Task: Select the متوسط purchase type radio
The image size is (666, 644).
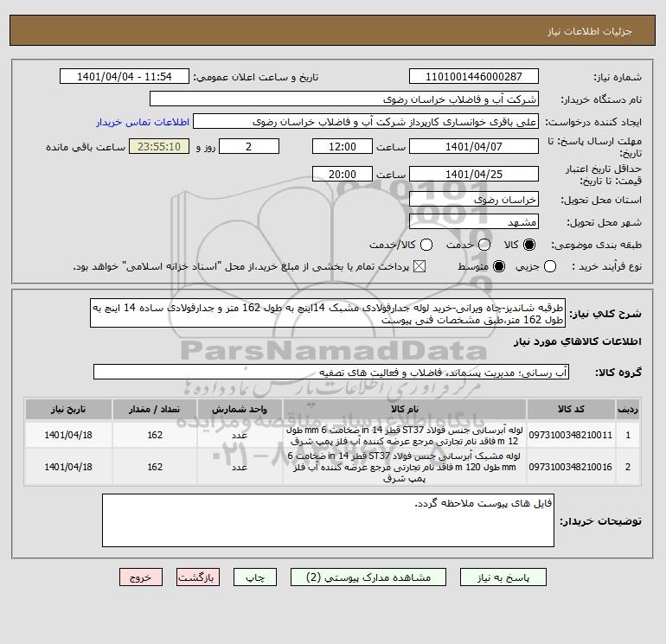Action: coord(499,266)
